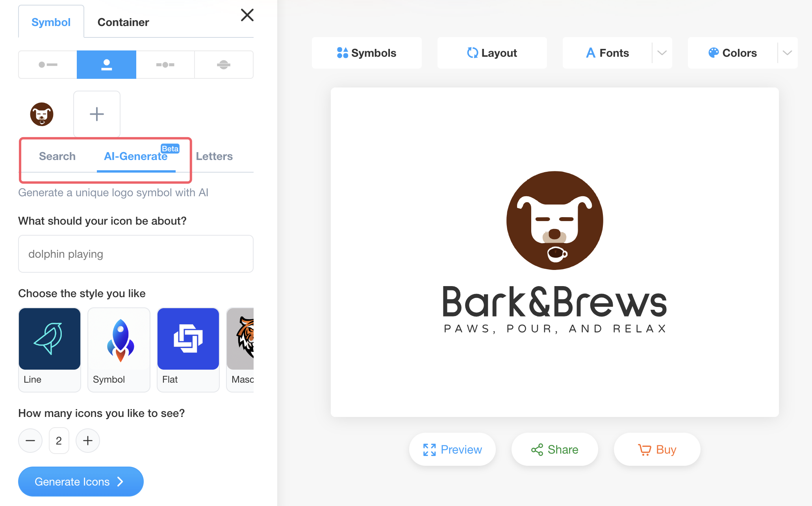Add a new symbol with plus box
The height and width of the screenshot is (506, 812).
97,114
